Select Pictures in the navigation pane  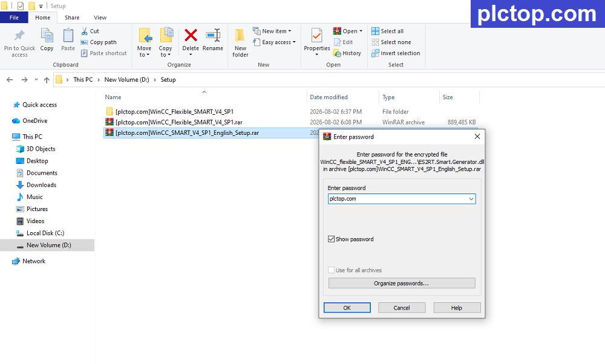point(32,209)
